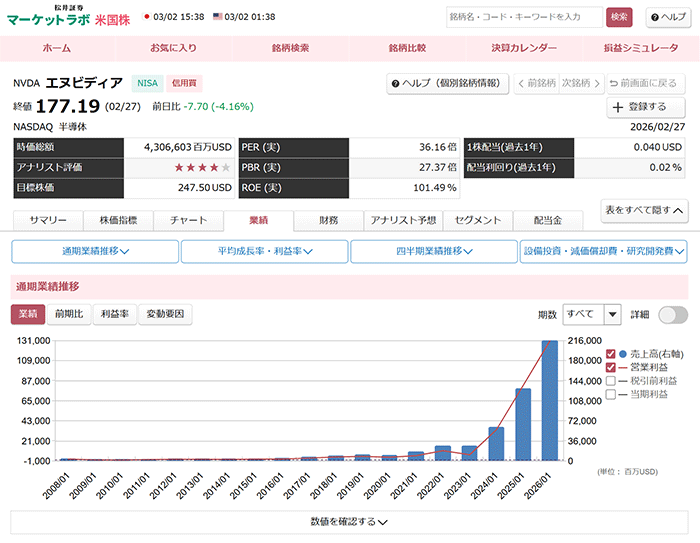The image size is (700, 543).
Task: Open the period count dropdown
Action: [592, 314]
